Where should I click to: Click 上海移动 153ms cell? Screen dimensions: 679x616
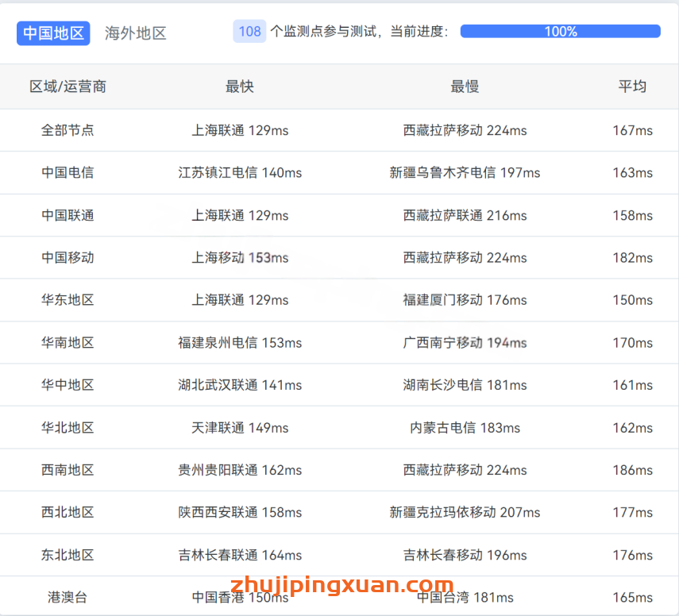pos(240,257)
